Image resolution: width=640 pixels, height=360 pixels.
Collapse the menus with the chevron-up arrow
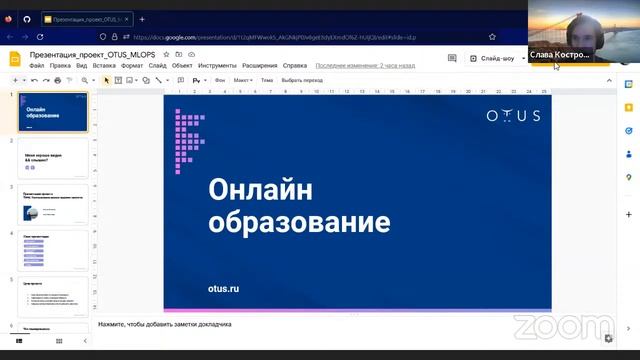(609, 80)
